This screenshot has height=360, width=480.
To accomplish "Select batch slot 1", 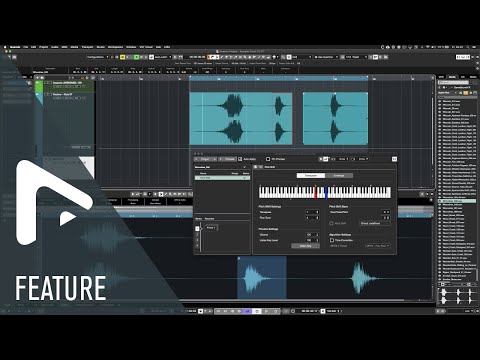I will coord(197,228).
